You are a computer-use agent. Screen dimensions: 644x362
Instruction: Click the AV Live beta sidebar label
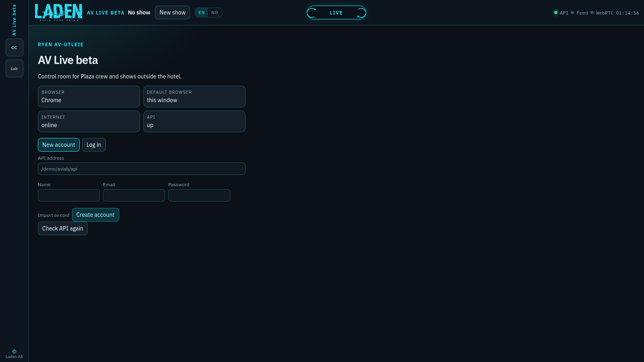(x=14, y=20)
